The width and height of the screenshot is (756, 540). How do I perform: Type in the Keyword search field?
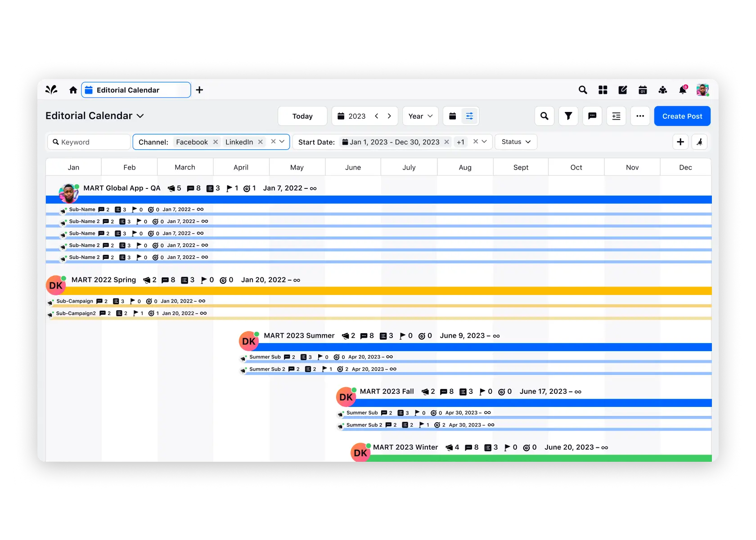(x=88, y=142)
